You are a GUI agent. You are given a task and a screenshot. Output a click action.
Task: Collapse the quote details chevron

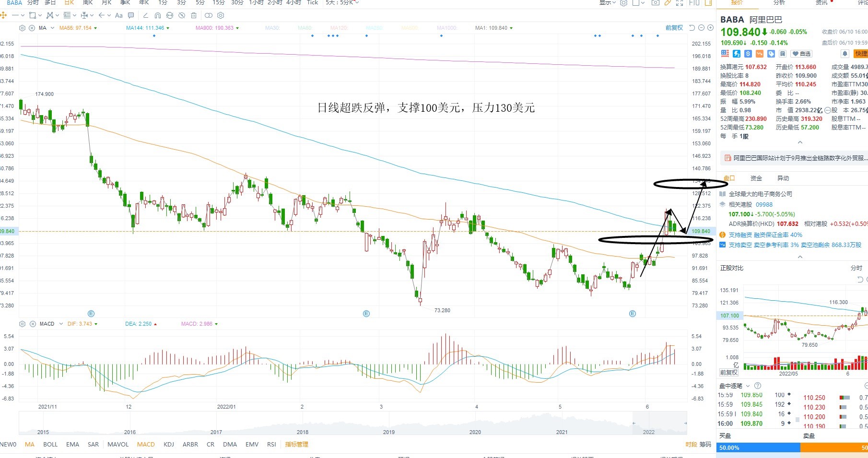[800, 142]
